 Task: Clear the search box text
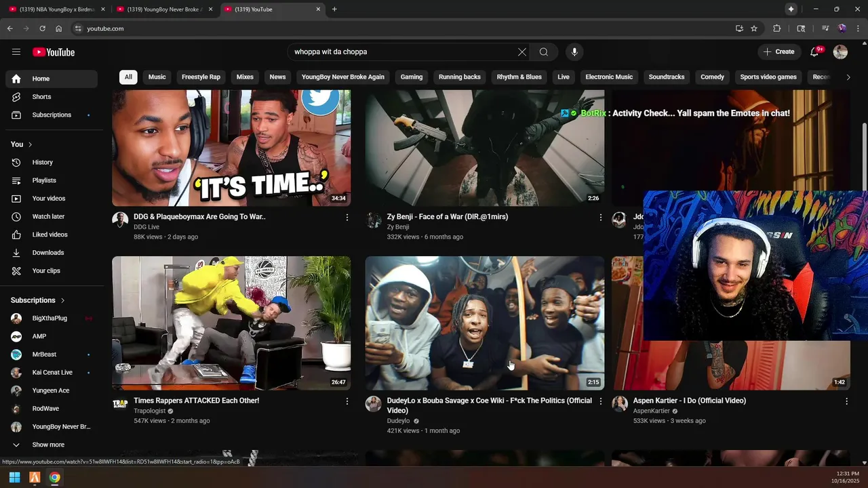(x=522, y=52)
